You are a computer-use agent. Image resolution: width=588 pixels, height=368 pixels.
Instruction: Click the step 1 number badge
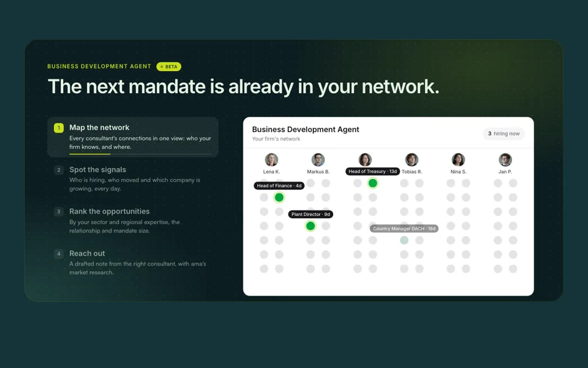coord(59,128)
